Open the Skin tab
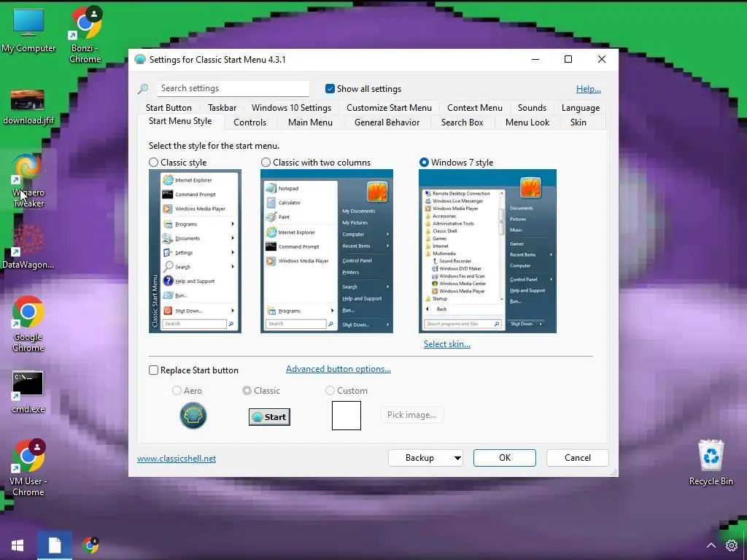Image resolution: width=747 pixels, height=560 pixels. coord(578,122)
